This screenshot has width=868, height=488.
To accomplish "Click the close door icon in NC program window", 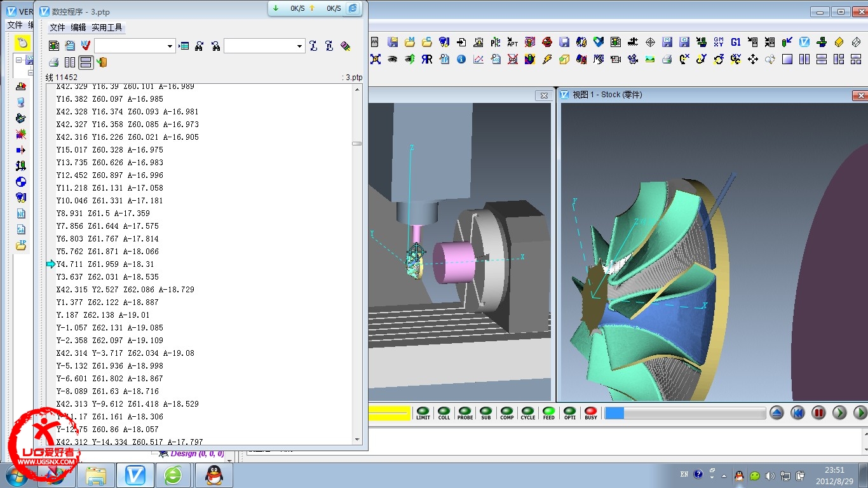I will [102, 62].
